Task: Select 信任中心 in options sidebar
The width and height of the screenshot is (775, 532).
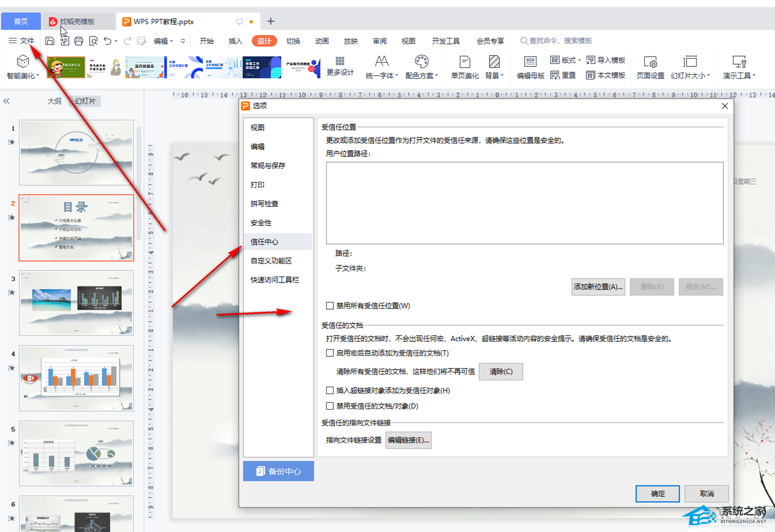Action: pos(278,242)
